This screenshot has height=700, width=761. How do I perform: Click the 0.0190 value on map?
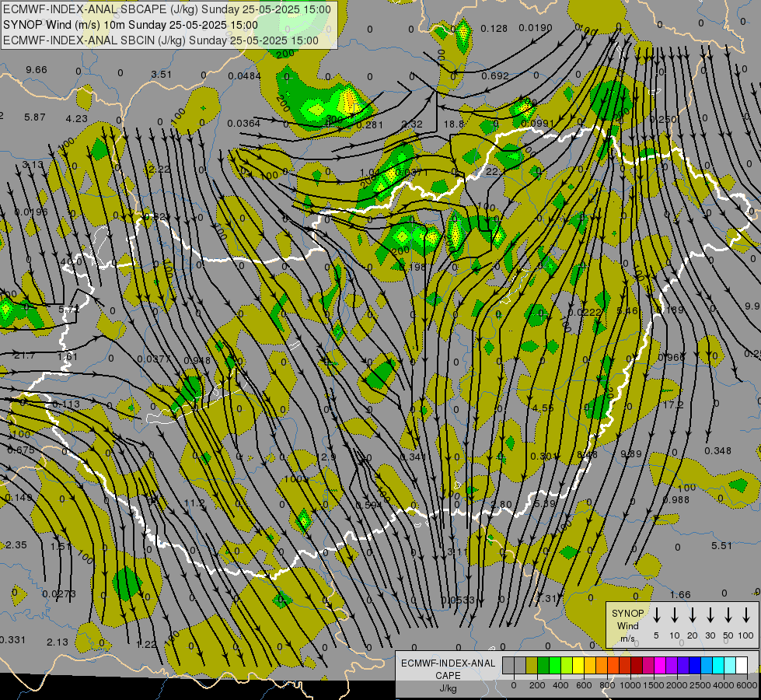(x=536, y=28)
